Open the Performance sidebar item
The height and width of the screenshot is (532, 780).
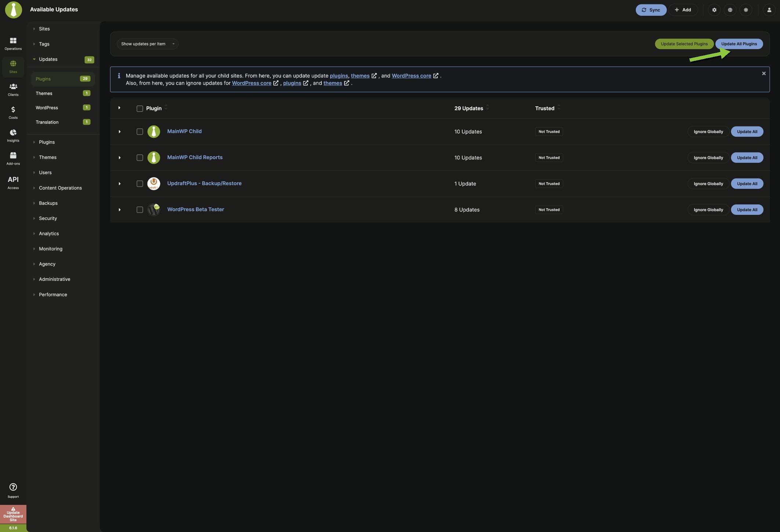pos(53,295)
